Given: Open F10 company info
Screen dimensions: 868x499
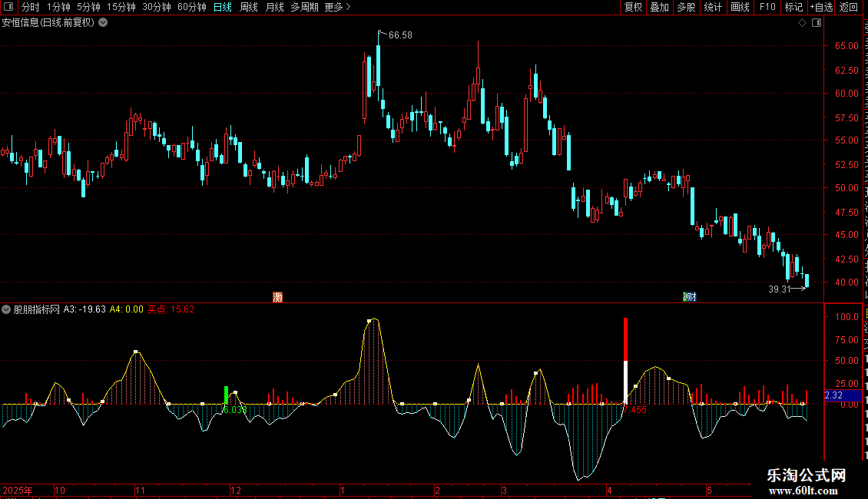Looking at the screenshot, I should pyautogui.click(x=767, y=7).
